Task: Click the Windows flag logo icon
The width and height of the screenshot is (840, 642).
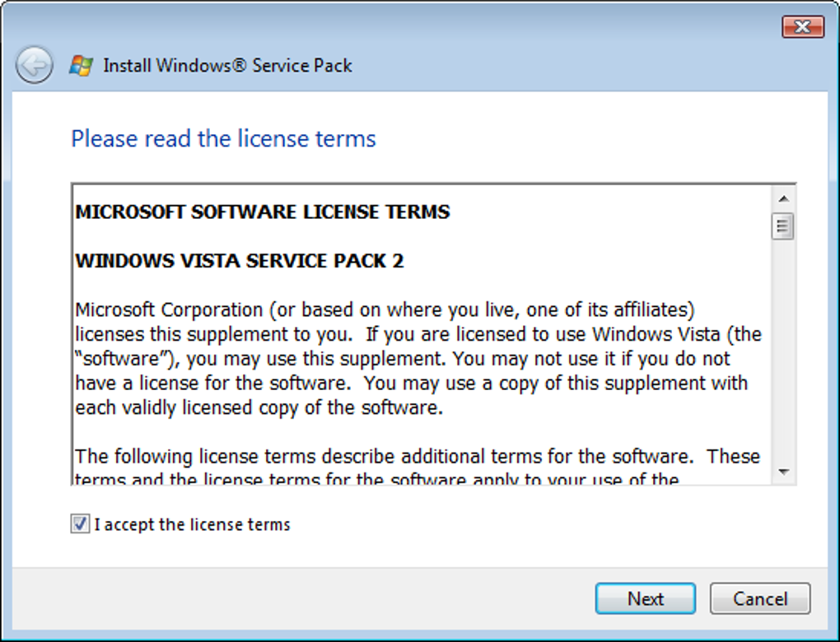Action: (x=81, y=66)
